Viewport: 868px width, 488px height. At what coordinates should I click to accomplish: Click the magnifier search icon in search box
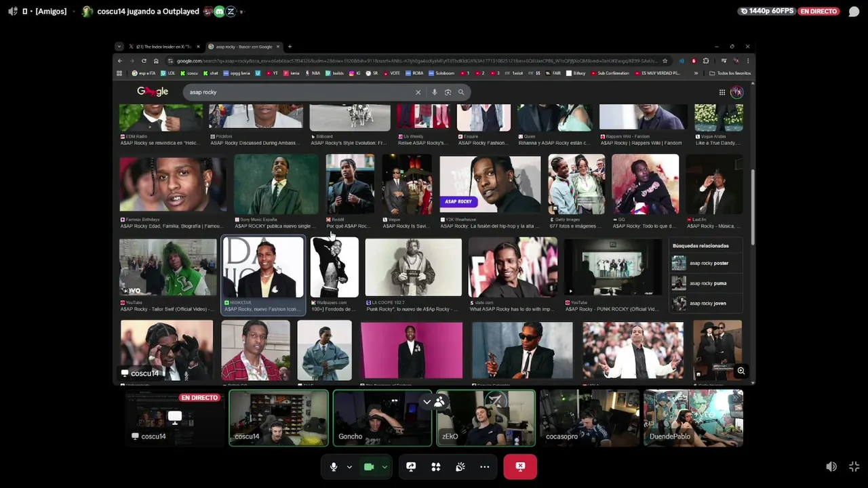tap(461, 92)
